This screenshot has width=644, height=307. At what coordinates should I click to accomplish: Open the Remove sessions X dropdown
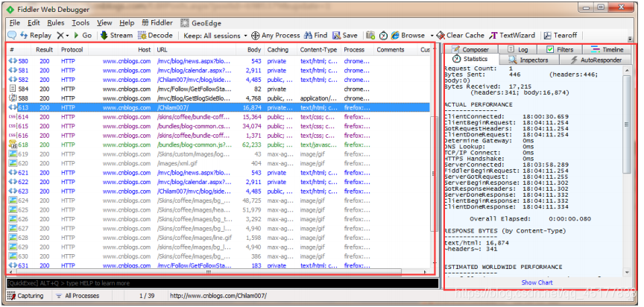tap(63, 35)
